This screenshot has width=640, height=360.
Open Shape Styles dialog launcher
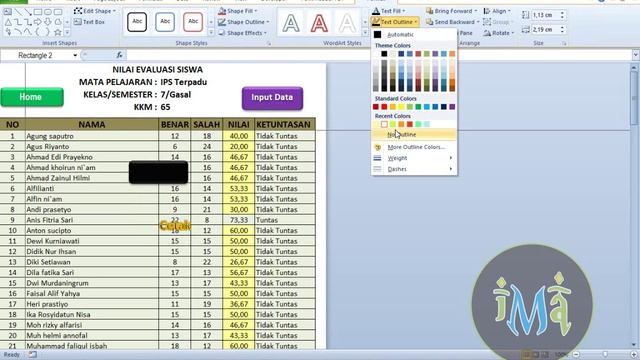pyautogui.click(x=269, y=43)
